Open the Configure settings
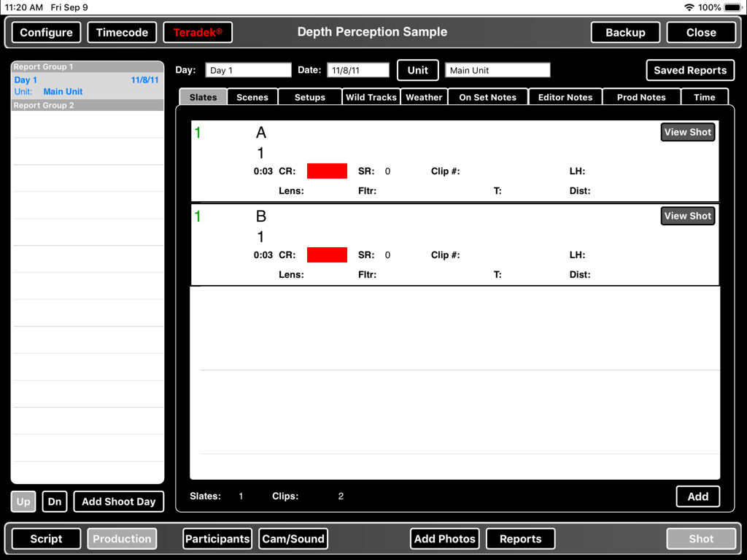The image size is (747, 560). [45, 32]
